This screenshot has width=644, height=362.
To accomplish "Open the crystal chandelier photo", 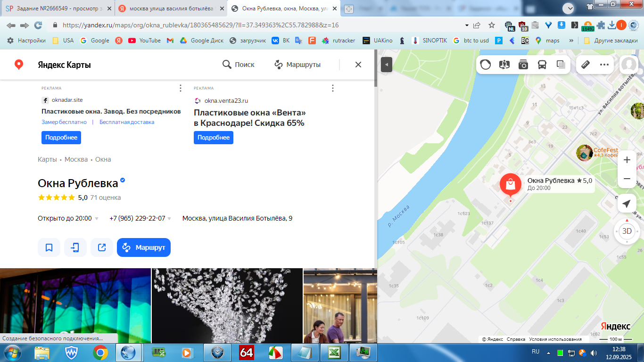I will point(227,305).
